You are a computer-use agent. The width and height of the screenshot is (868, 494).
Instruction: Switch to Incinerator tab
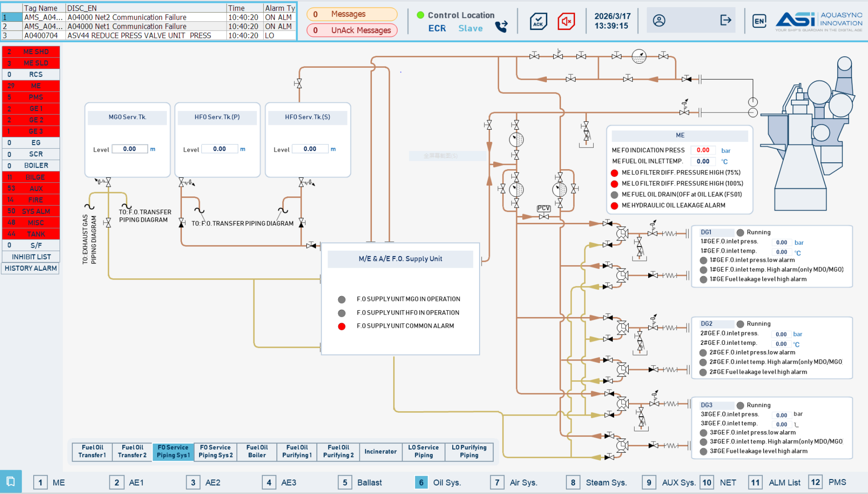coord(381,451)
